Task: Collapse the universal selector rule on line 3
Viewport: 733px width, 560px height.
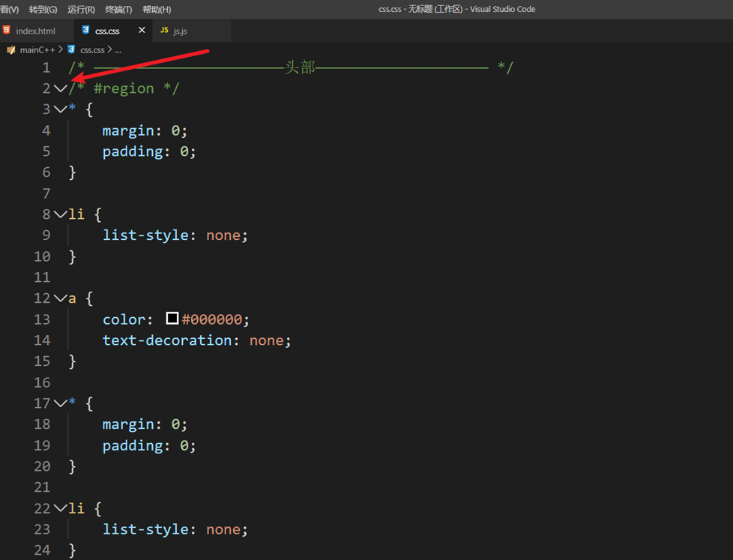Action: point(60,109)
